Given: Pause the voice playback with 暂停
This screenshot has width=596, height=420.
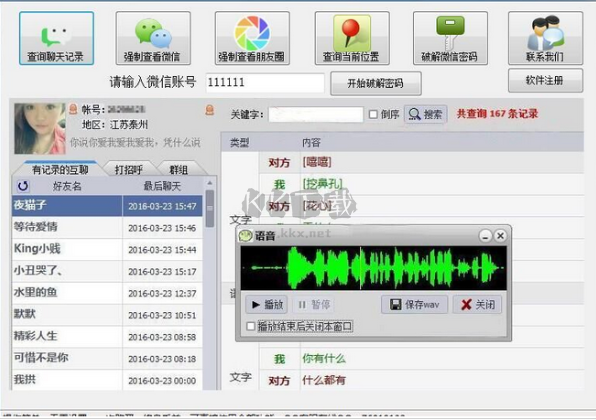Looking at the screenshot, I should coord(314,304).
